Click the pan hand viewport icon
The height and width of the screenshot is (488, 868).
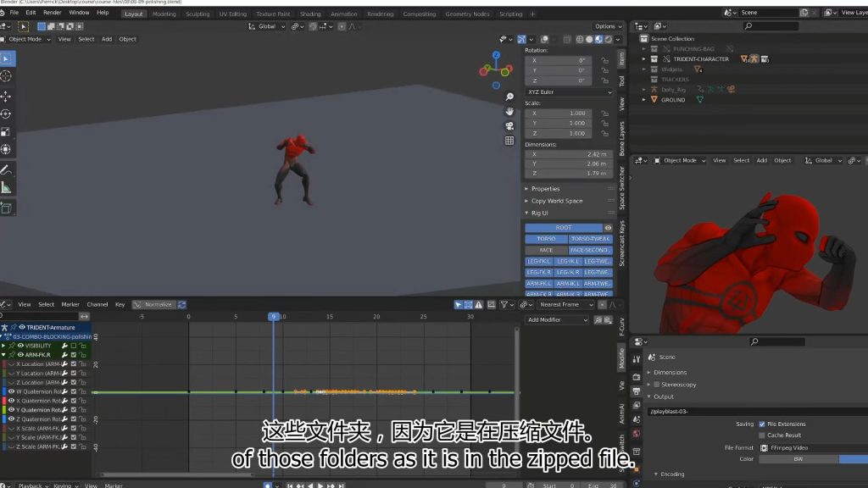[x=509, y=111]
